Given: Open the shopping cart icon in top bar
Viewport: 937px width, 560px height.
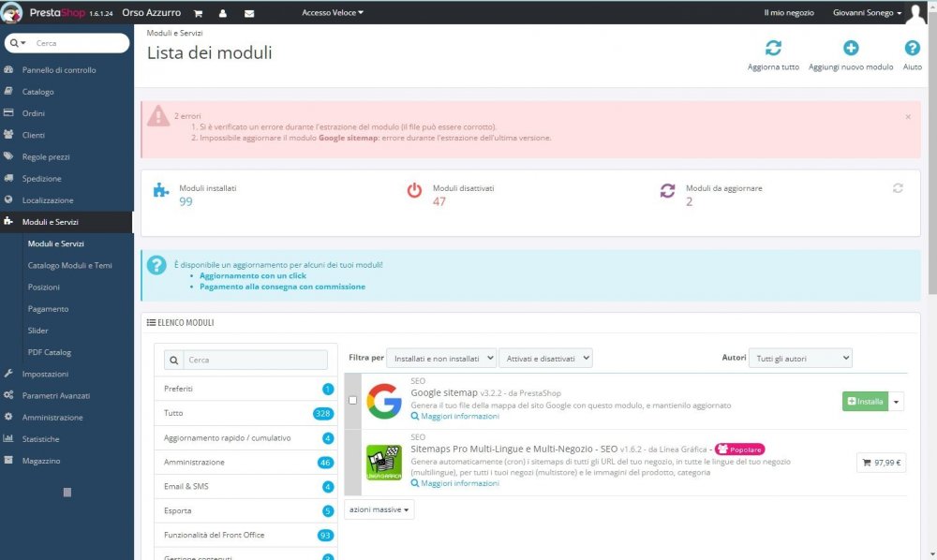Looking at the screenshot, I should pos(198,13).
